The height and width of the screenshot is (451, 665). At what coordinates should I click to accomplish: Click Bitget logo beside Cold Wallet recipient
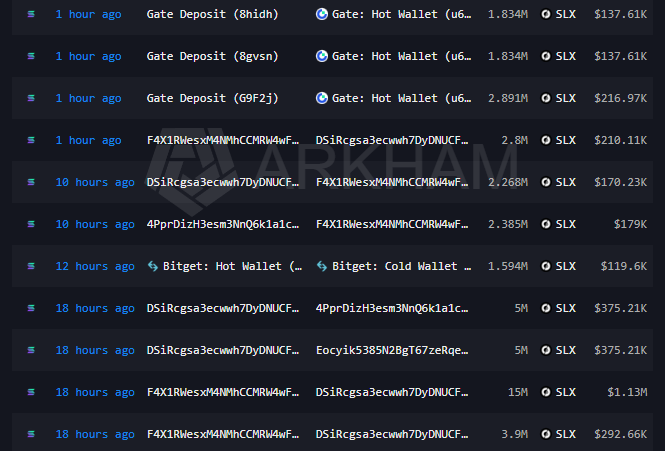(x=322, y=266)
